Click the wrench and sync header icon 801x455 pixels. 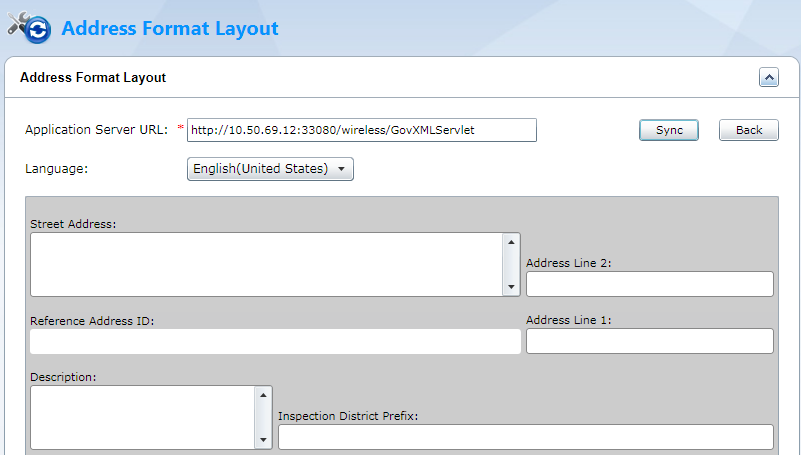(29, 28)
